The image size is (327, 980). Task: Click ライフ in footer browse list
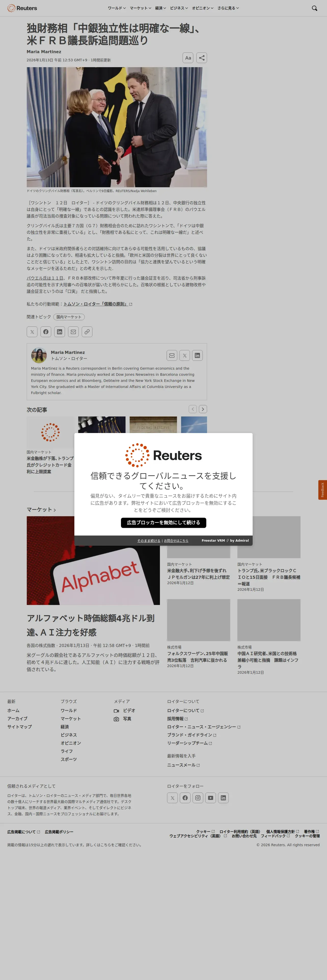(67, 751)
